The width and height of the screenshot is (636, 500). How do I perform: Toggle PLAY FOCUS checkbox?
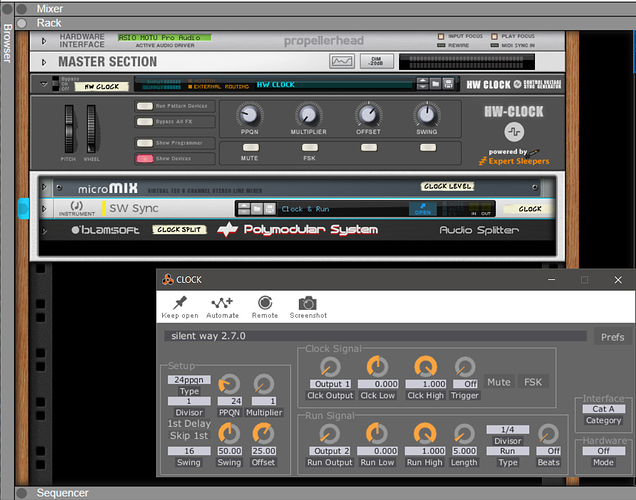494,36
